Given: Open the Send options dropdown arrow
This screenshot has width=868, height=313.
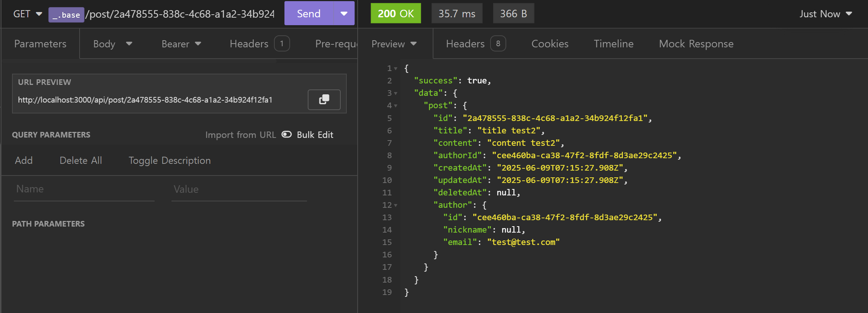Looking at the screenshot, I should click(344, 14).
